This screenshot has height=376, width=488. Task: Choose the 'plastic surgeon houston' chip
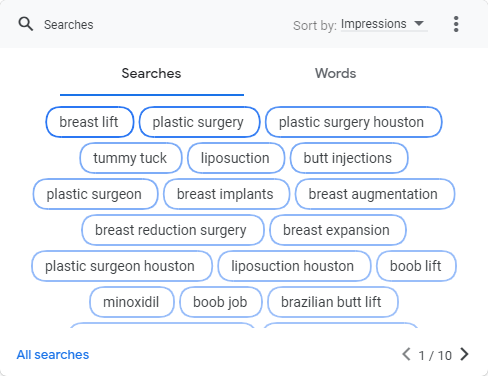click(x=122, y=266)
